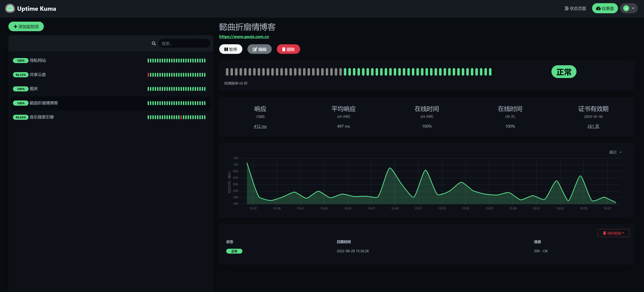
Task: Click the 412 ms current response value
Action: pyautogui.click(x=260, y=126)
